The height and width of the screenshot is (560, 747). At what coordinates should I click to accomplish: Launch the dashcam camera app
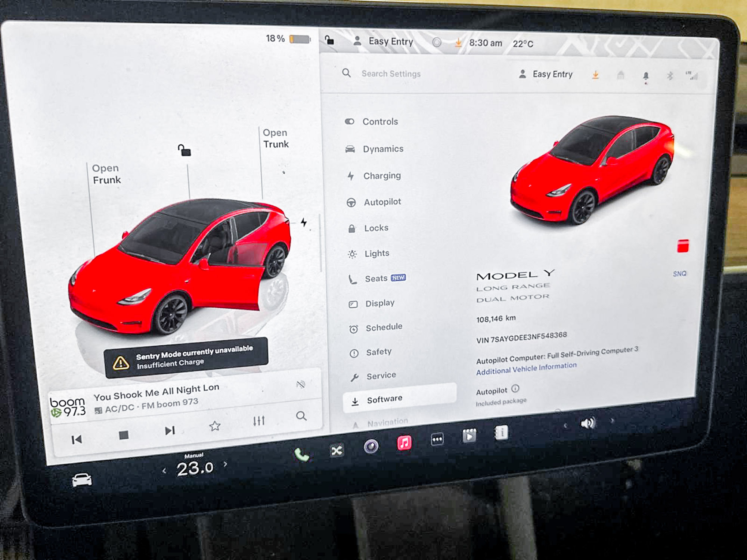(x=371, y=446)
